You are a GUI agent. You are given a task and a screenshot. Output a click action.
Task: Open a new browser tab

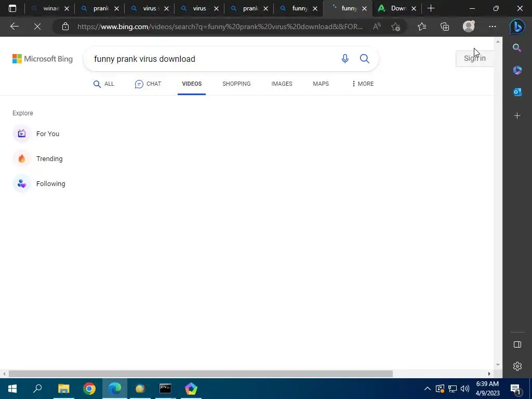(x=431, y=8)
